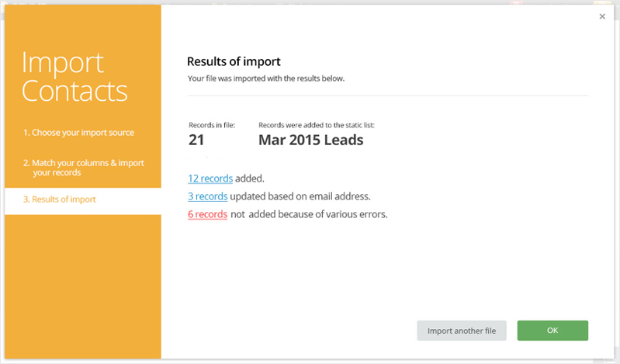
Task: View the 3 records updated link
Action: 207,196
